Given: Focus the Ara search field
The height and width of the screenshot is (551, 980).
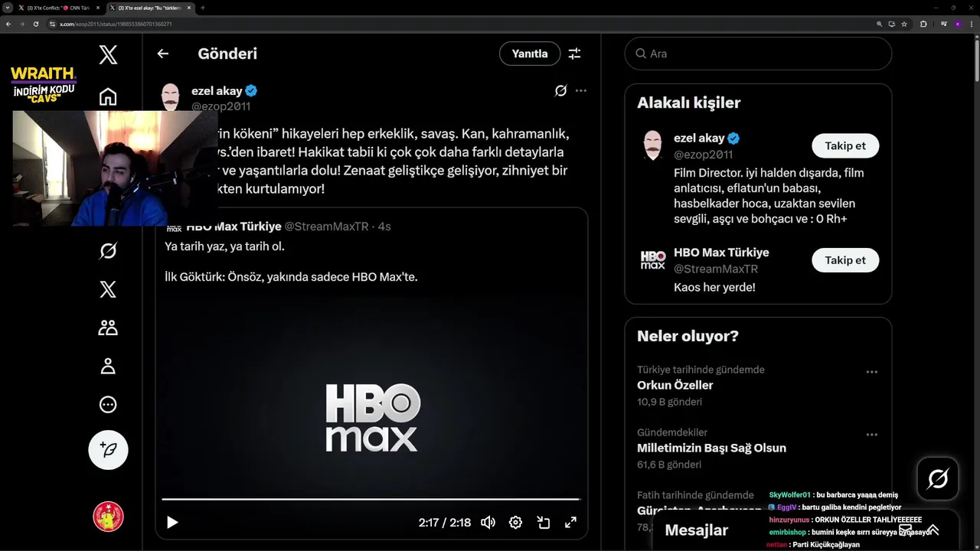Looking at the screenshot, I should [x=758, y=54].
